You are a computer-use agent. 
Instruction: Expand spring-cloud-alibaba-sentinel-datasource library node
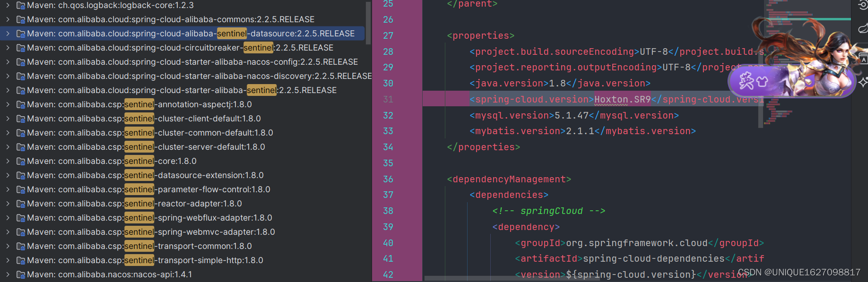tap(8, 34)
